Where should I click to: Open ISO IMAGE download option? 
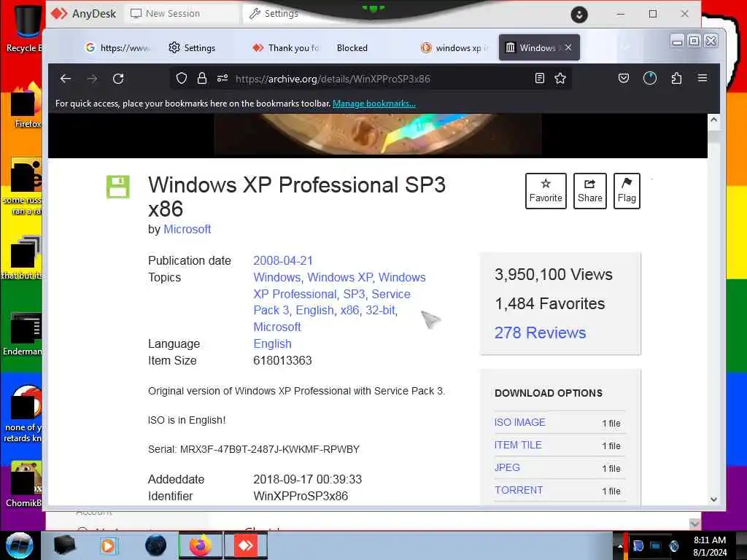tap(519, 422)
